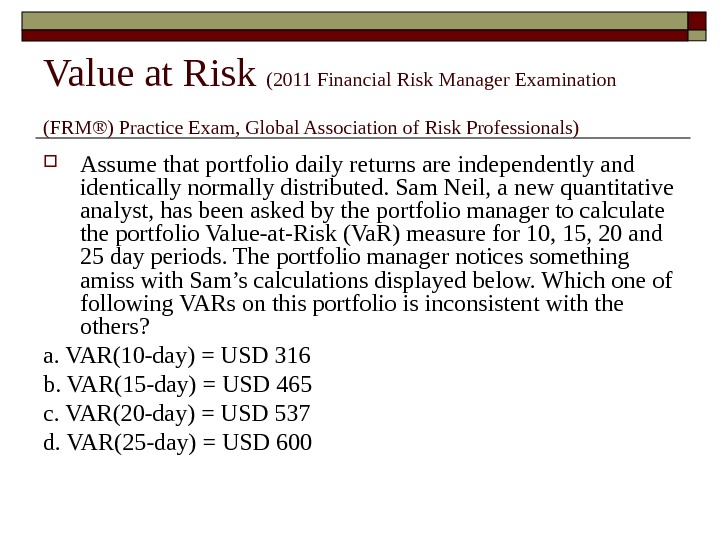
Task: Select answer d. VAR(25-day) = USD 600
Action: 178,442
